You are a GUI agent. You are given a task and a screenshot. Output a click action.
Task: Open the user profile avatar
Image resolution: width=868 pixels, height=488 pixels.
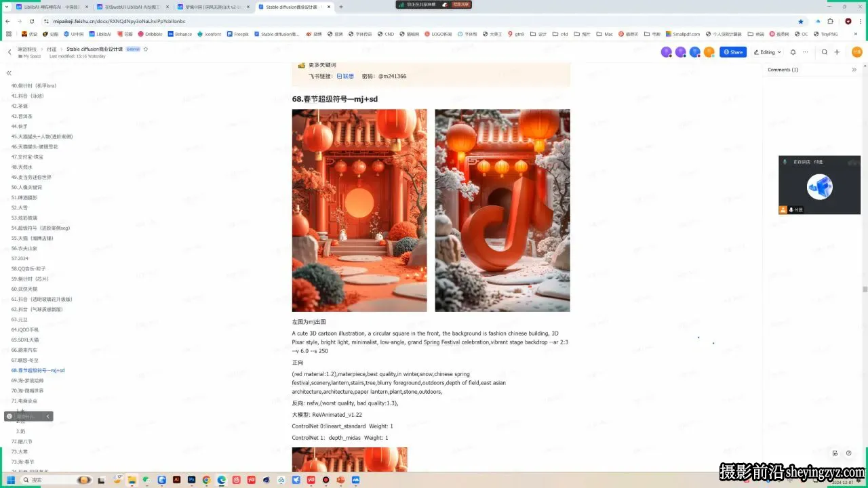(857, 52)
